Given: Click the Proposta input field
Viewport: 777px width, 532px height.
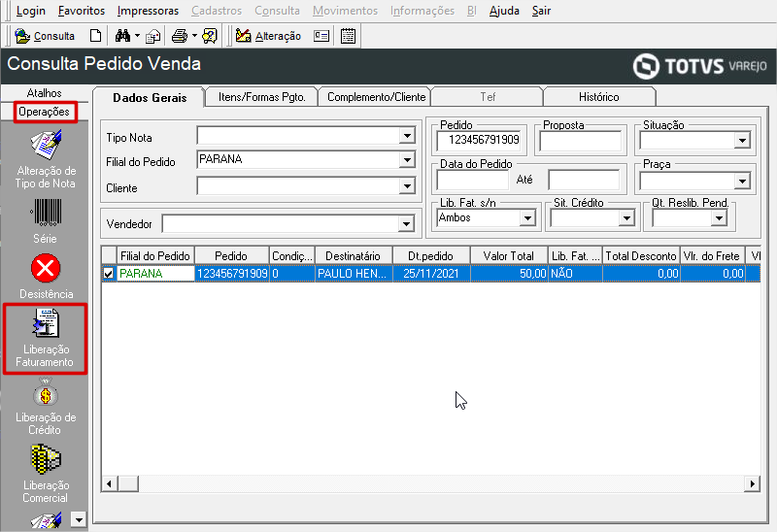Looking at the screenshot, I should [580, 141].
